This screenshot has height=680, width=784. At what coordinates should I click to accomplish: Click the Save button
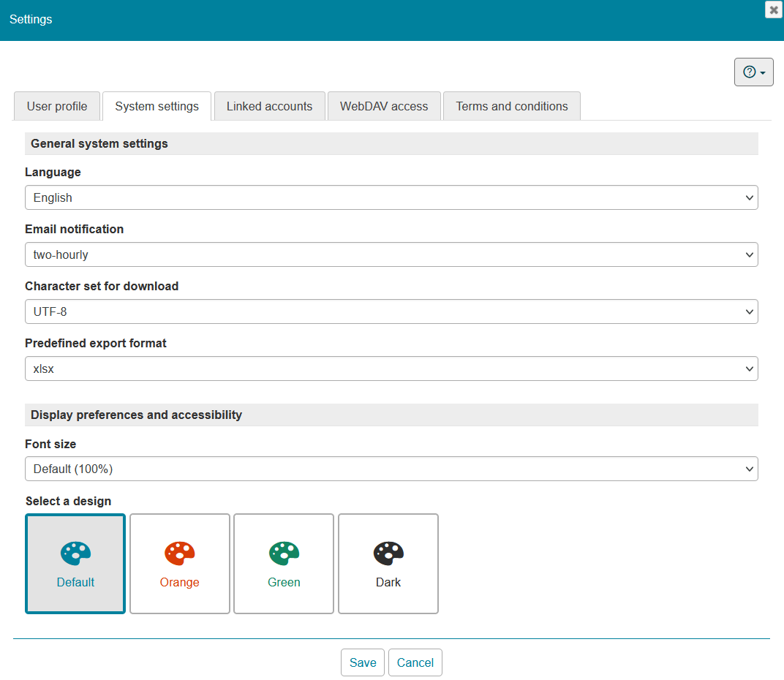tap(363, 662)
